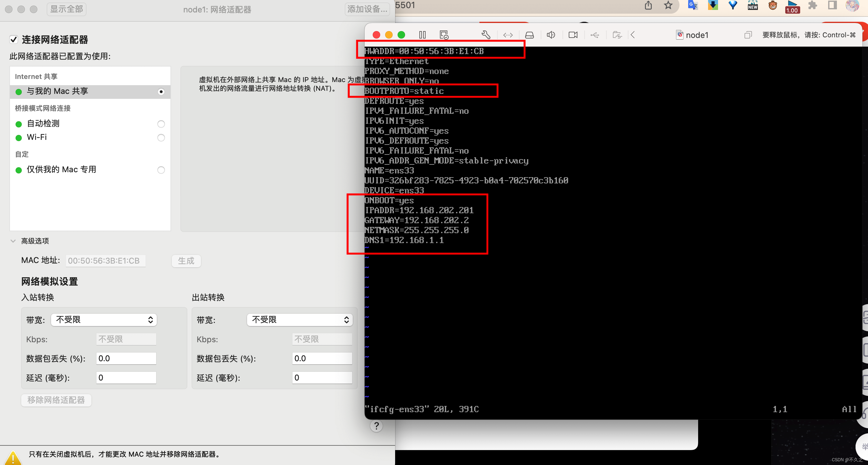Click the inbound 延迟 field
This screenshot has height=465, width=868.
click(x=126, y=377)
